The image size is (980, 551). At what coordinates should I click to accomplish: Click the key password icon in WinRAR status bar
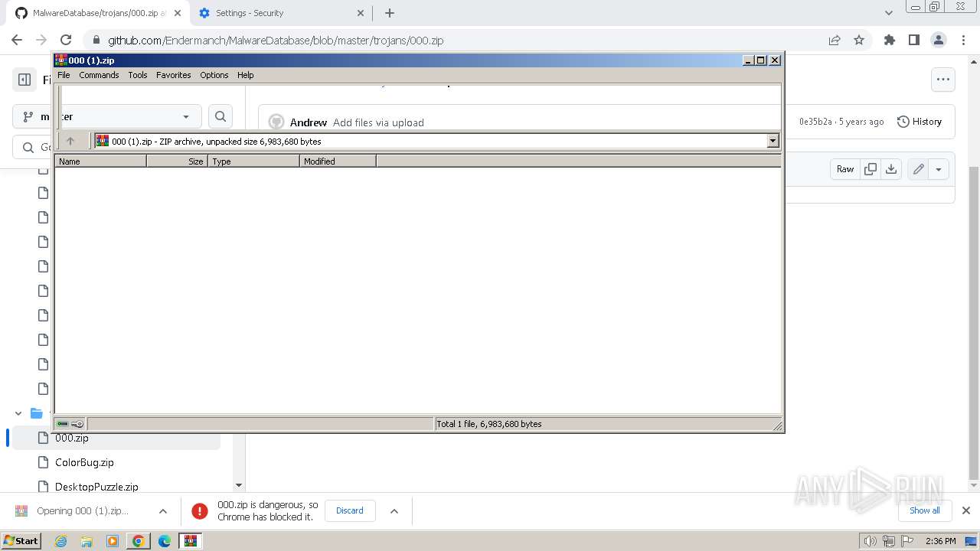tap(77, 424)
